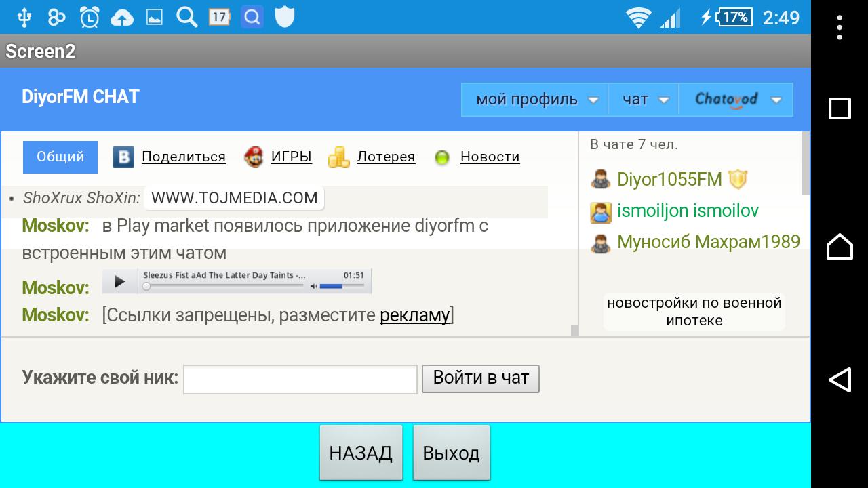The image size is (868, 488).
Task: Tap the battery 17% indicator
Action: click(734, 17)
